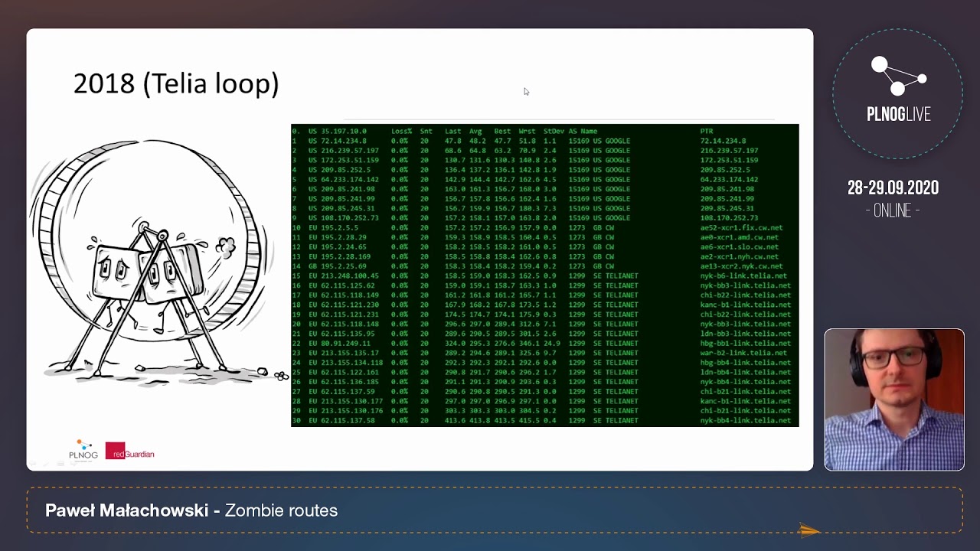The width and height of the screenshot is (980, 551).
Task: Click host address "195.2.5.5"
Action: point(339,228)
